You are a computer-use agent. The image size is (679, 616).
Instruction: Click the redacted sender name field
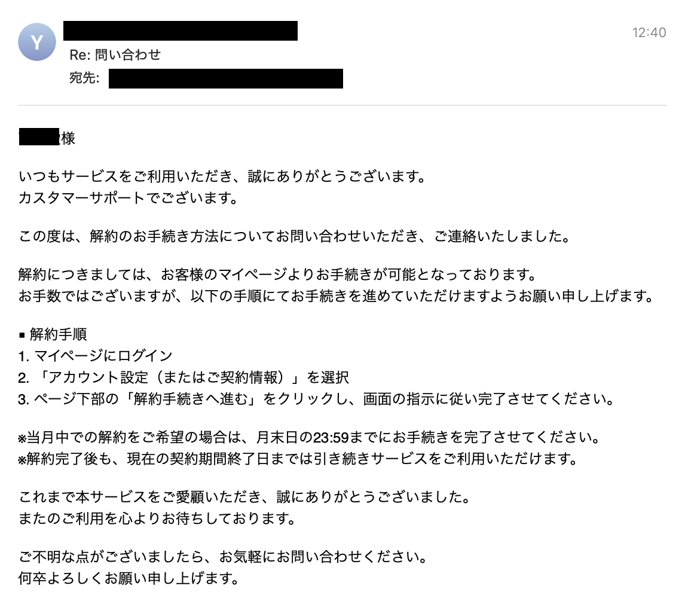click(x=180, y=31)
